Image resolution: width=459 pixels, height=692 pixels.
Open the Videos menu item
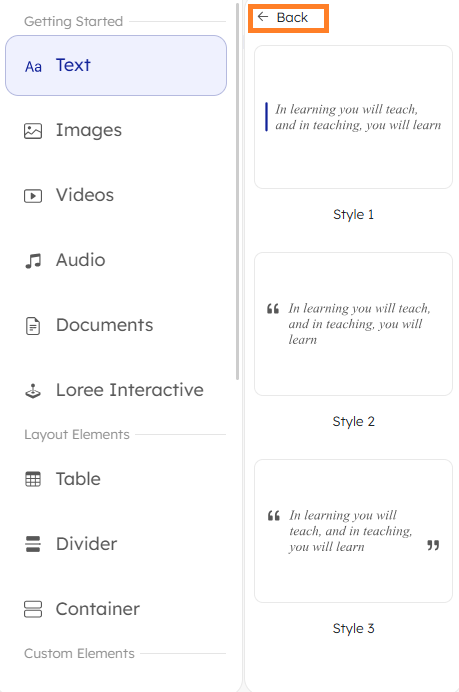[116, 196]
